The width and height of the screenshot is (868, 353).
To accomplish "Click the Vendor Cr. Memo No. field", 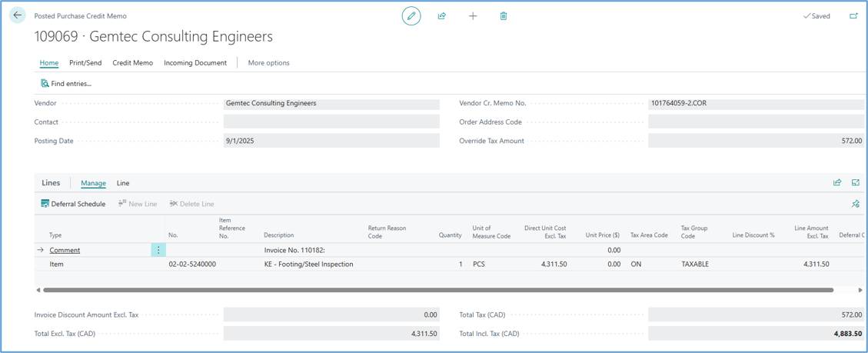I will pyautogui.click(x=756, y=104).
